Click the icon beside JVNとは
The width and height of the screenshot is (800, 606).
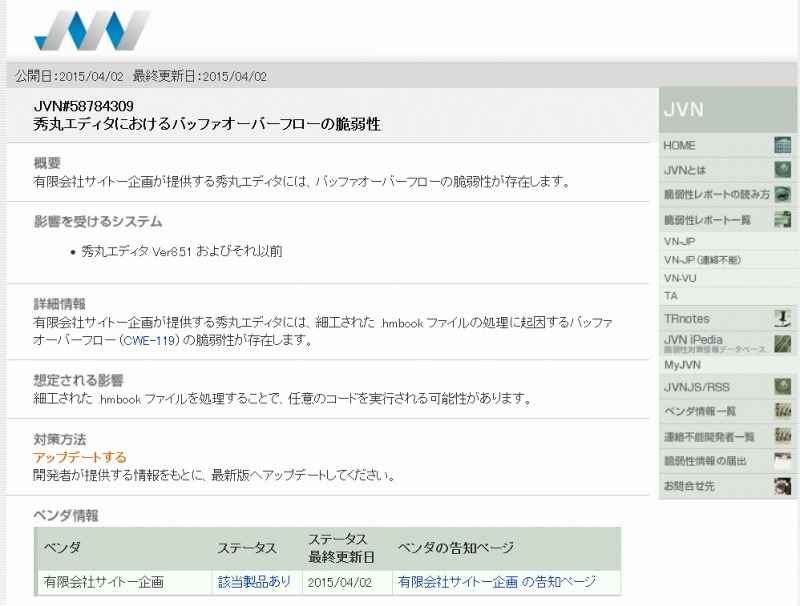point(782,170)
